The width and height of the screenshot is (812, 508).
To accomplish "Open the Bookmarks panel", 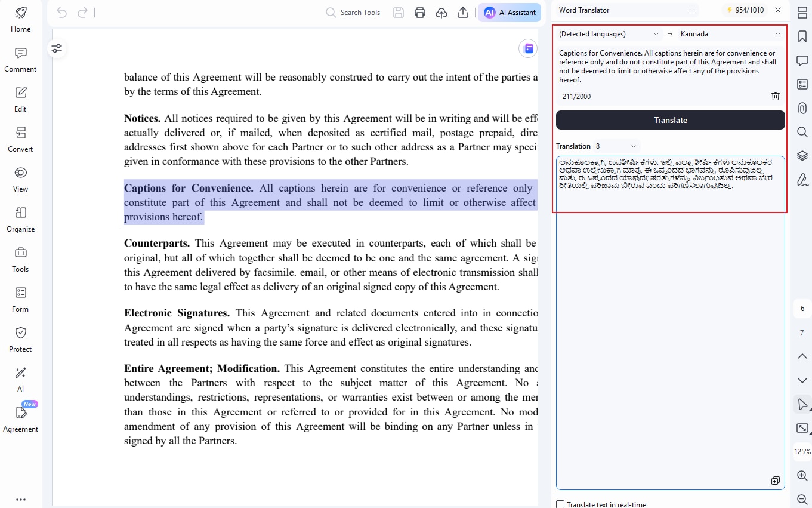I will [802, 36].
